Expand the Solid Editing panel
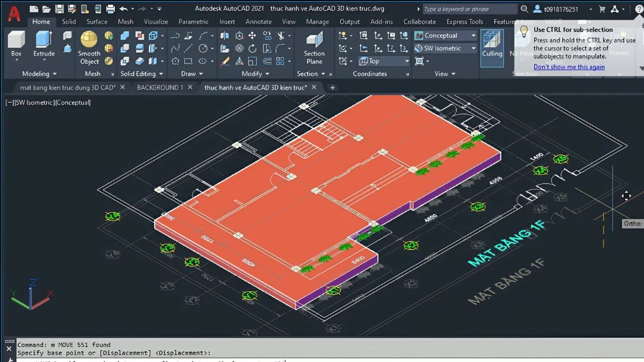This screenshot has width=644, height=362. pos(142,74)
